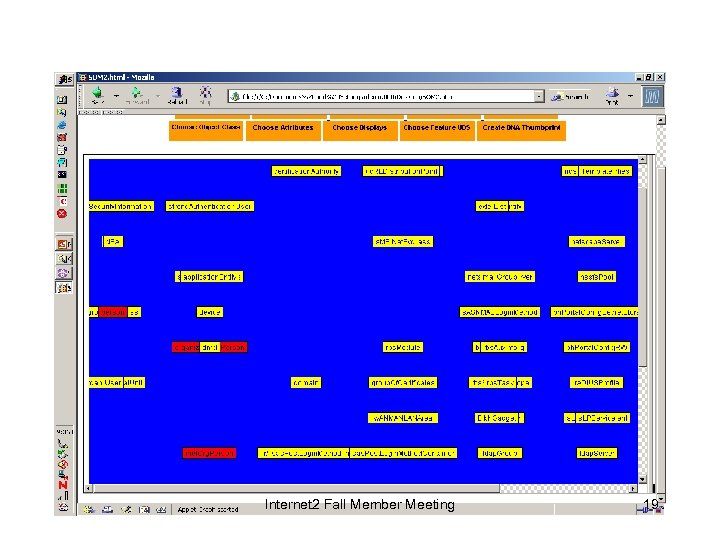The image size is (720, 540).
Task: Click the applet's horizontal scrollbar left arrow
Action: (x=89, y=489)
